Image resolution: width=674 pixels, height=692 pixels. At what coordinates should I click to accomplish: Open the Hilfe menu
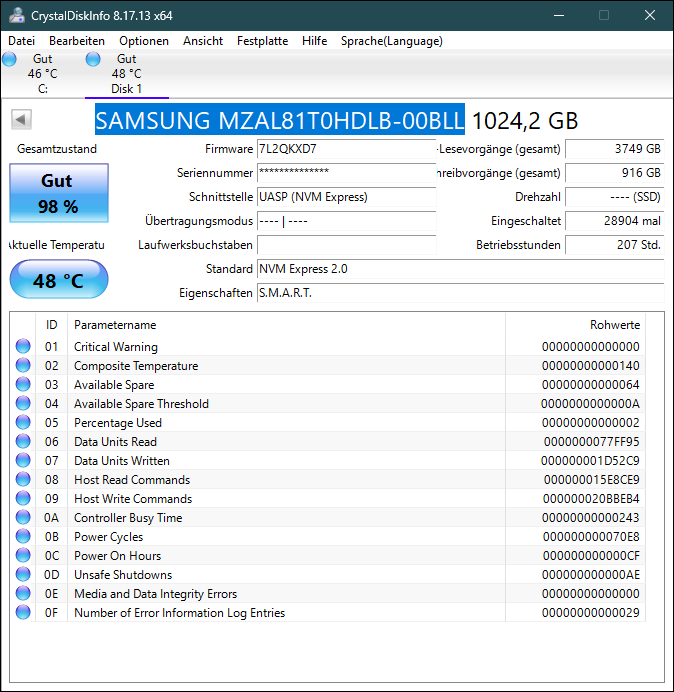[x=314, y=41]
